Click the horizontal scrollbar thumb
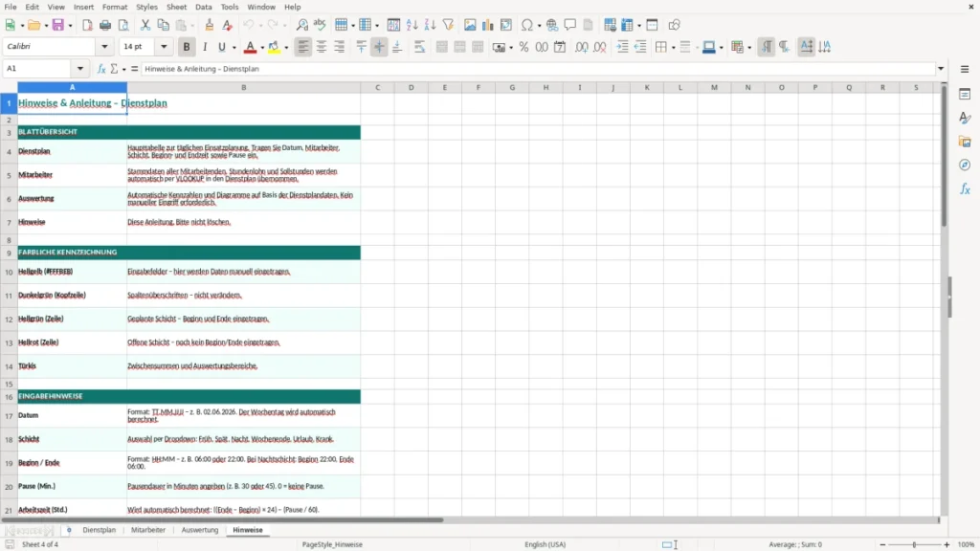The width and height of the screenshot is (980, 551). (x=222, y=519)
